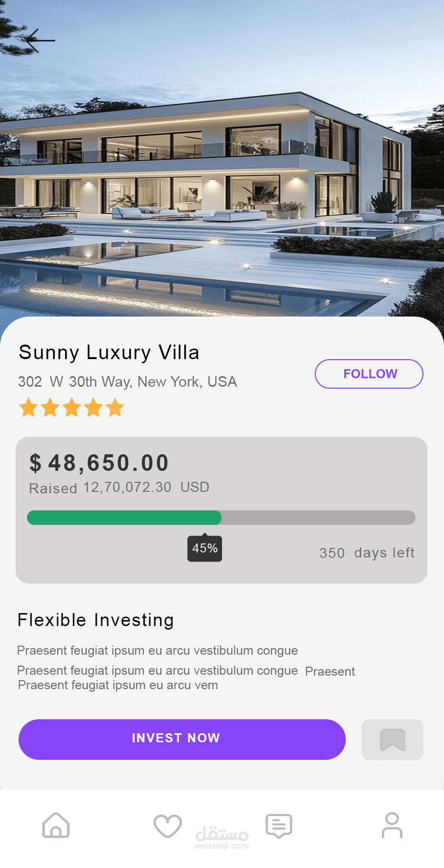Click the 45% progress tooltip
This screenshot has width=444, height=868.
pos(204,548)
